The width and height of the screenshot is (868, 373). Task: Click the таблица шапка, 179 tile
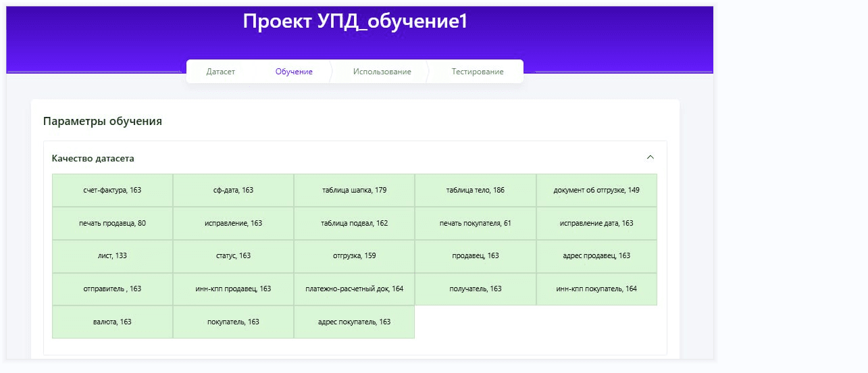click(354, 191)
